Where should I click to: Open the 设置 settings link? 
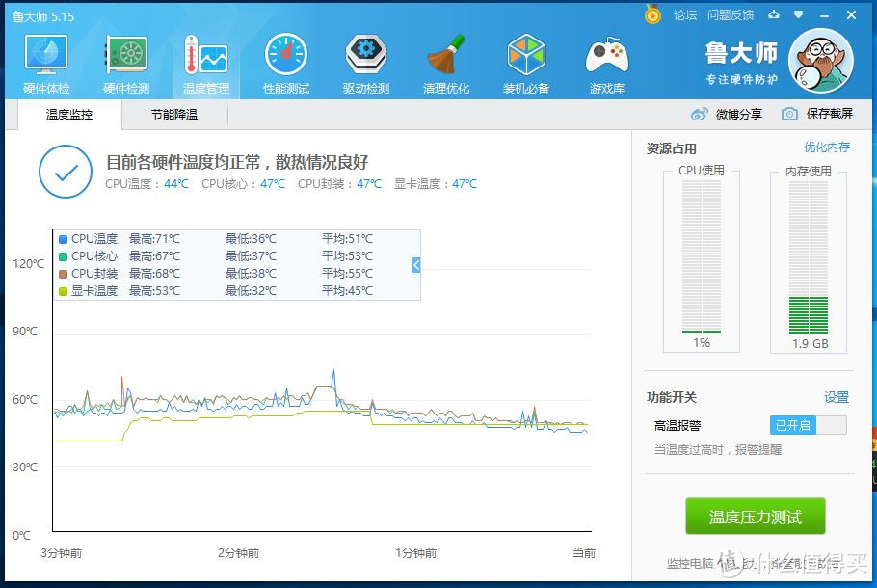[x=837, y=397]
